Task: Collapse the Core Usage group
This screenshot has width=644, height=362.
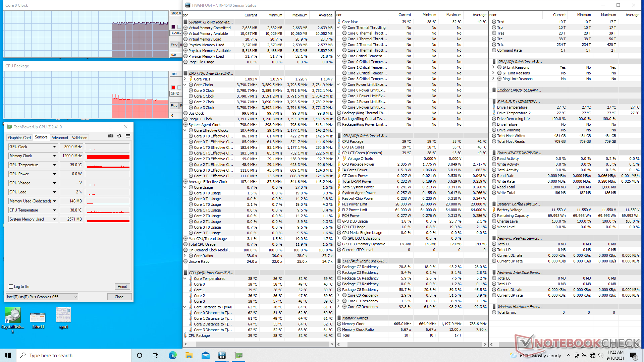Action: click(x=185, y=187)
